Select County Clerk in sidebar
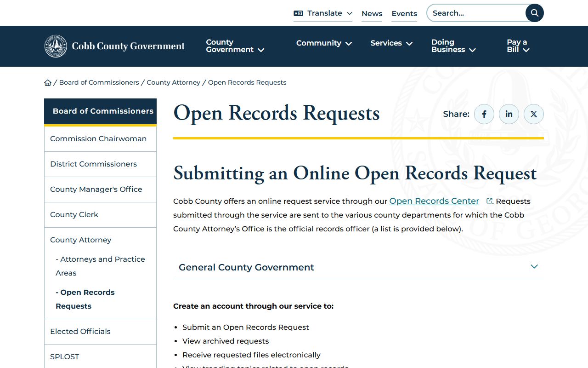 [100, 214]
